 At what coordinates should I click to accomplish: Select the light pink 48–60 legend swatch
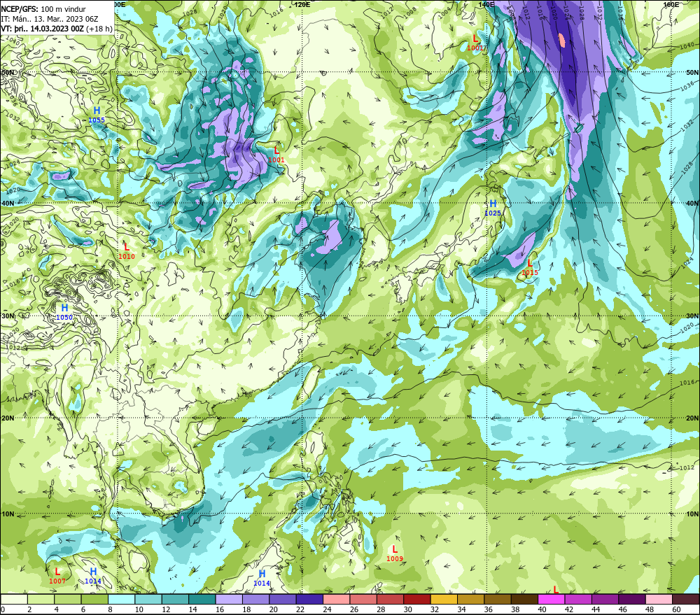click(x=659, y=599)
